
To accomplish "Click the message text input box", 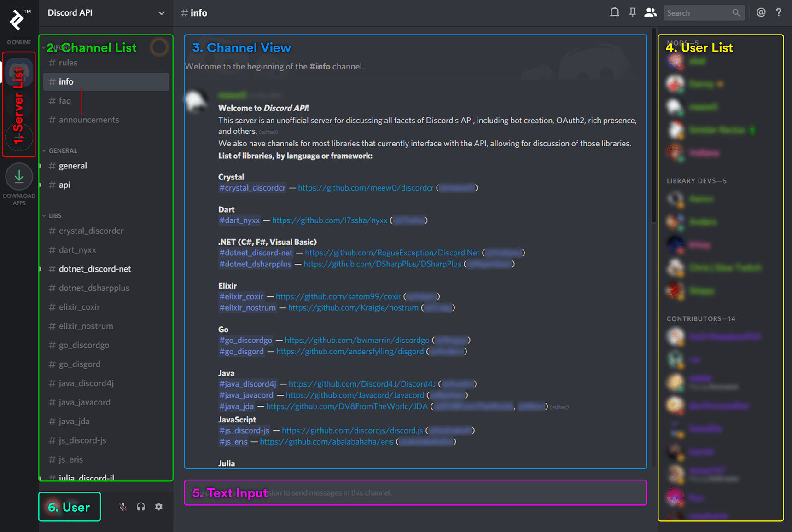I will pyautogui.click(x=414, y=492).
